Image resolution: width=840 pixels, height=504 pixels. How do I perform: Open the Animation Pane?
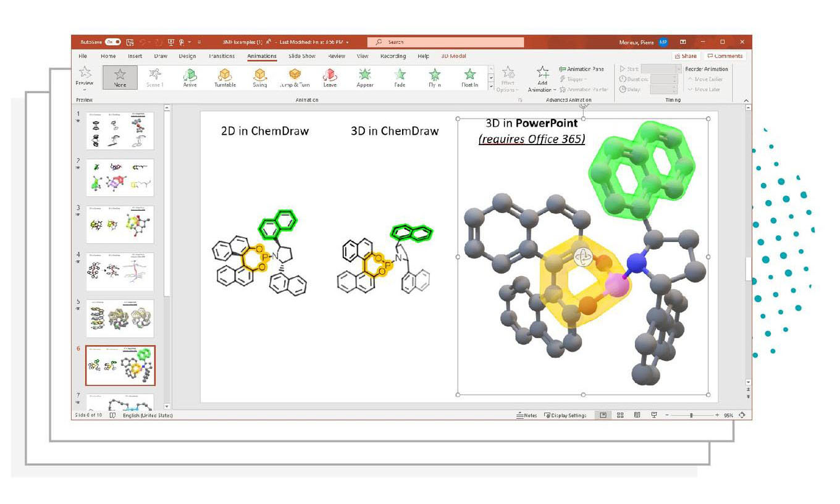pyautogui.click(x=581, y=69)
